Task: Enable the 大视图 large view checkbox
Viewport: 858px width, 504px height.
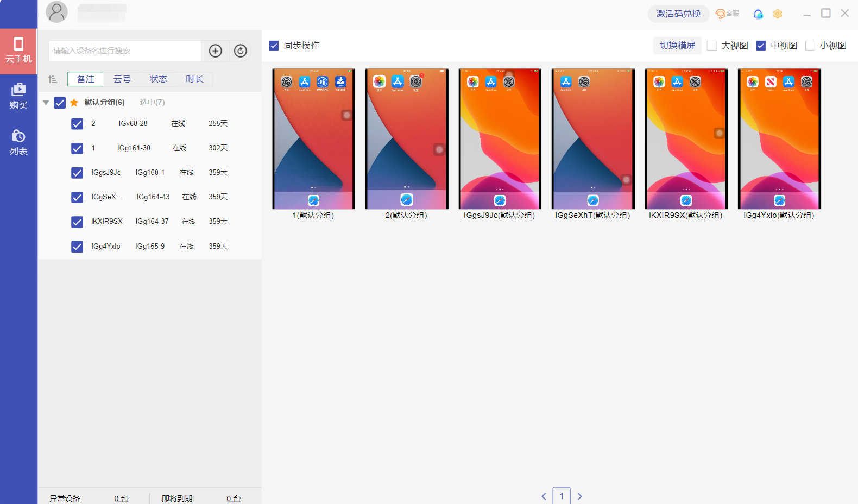Action: (x=712, y=46)
